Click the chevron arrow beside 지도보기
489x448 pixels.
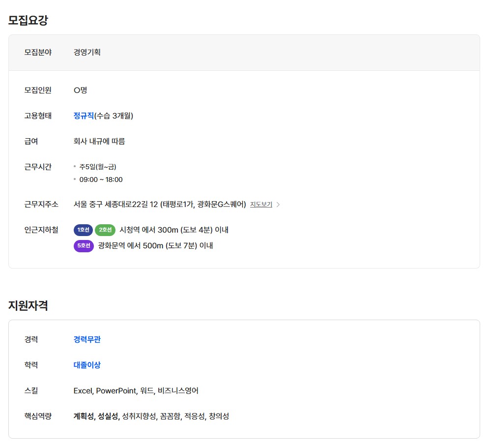tap(278, 205)
